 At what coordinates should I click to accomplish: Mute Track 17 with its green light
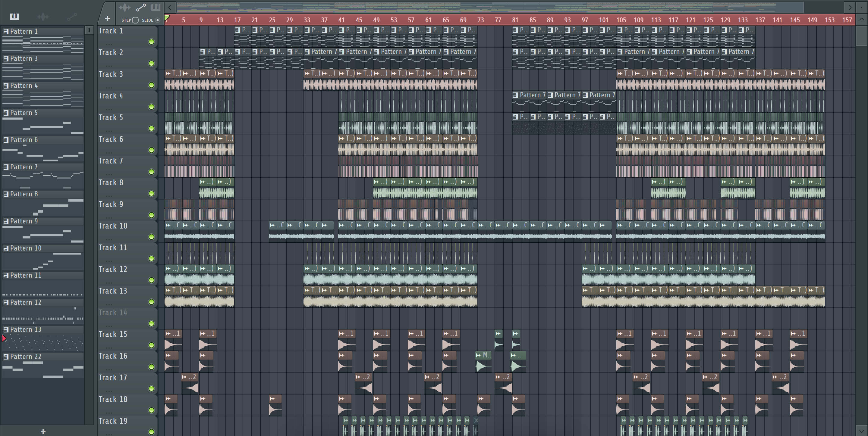pos(152,388)
